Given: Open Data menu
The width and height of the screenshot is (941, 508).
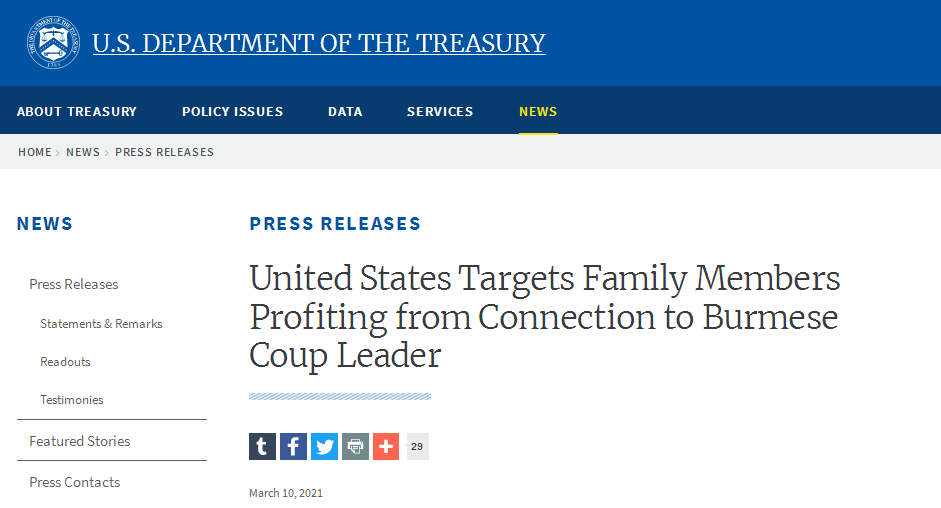Looking at the screenshot, I should click(345, 112).
